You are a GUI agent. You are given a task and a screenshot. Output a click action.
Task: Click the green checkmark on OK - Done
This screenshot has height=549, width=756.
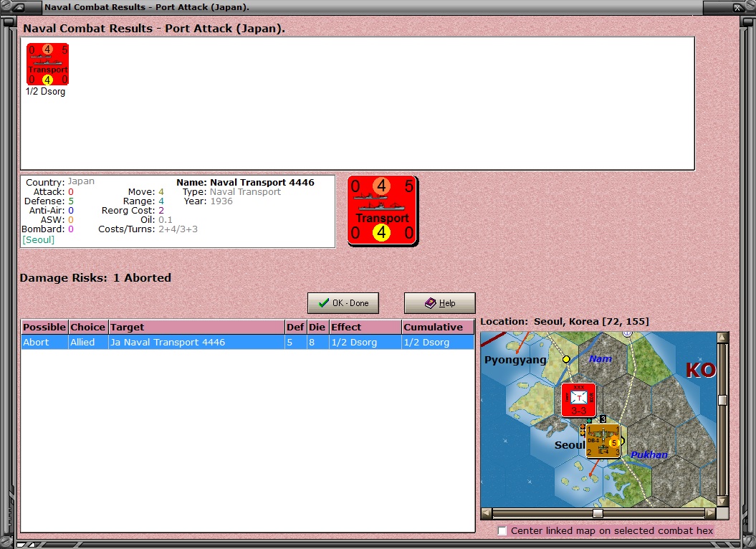point(324,303)
